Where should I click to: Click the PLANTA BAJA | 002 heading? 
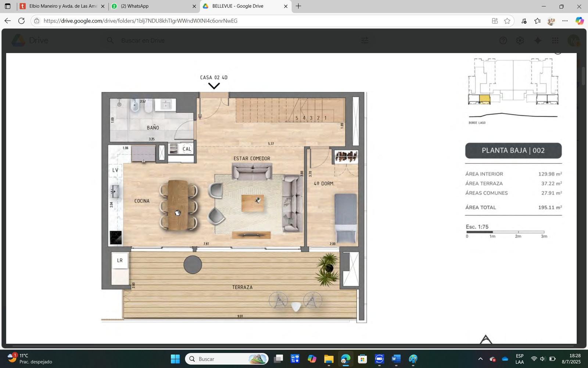pos(513,151)
